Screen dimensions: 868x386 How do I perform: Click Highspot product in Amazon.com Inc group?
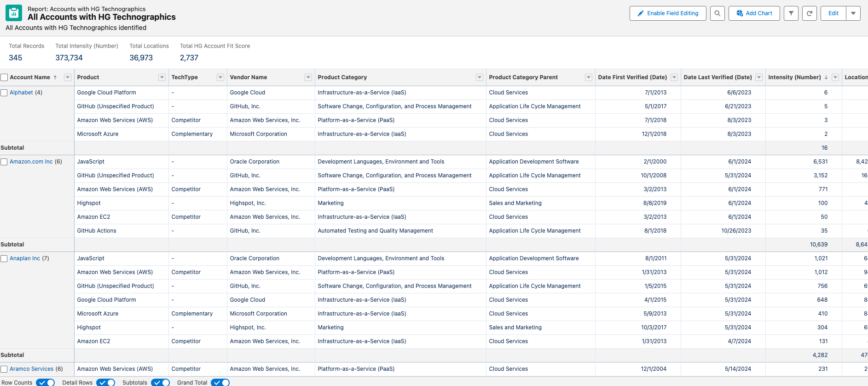89,203
